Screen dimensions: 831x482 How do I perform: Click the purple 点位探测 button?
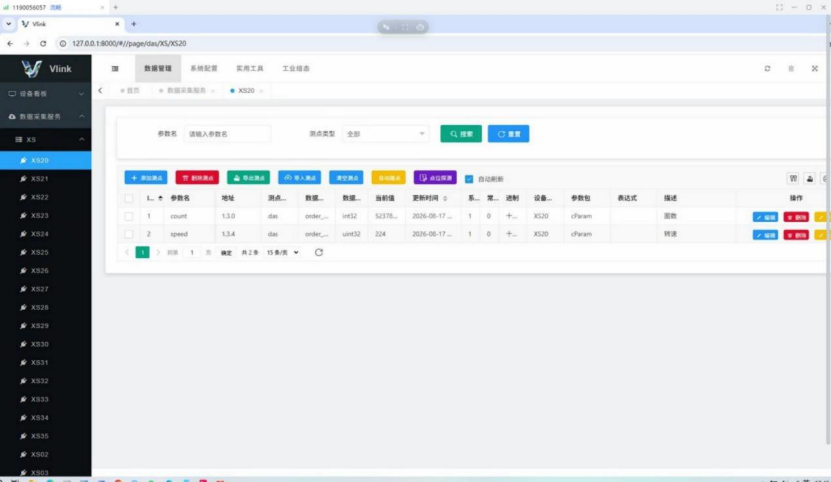pos(435,178)
